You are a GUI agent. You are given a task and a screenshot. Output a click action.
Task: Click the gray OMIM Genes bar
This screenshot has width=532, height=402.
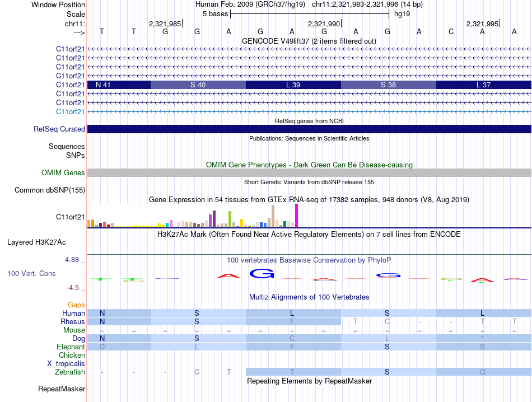pyautogui.click(x=310, y=172)
